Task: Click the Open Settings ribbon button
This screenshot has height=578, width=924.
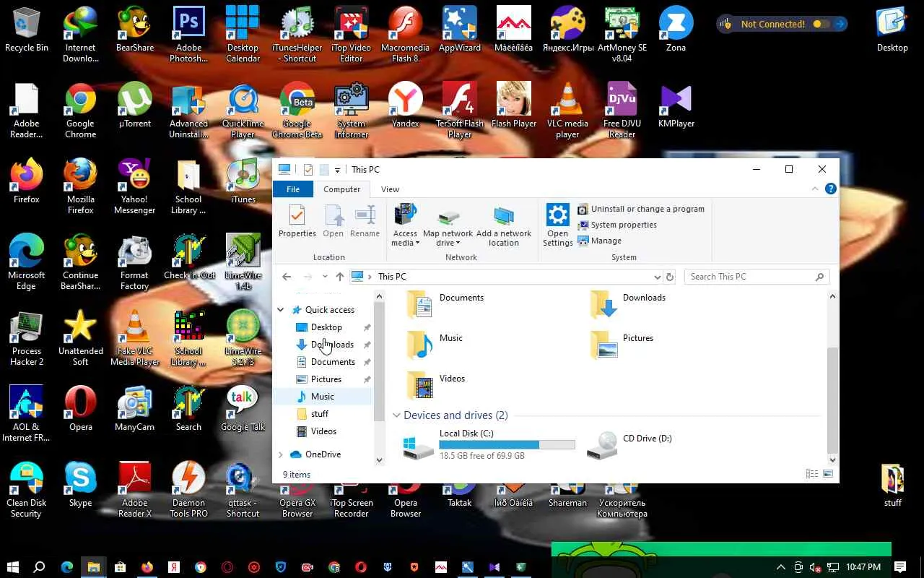Action: tap(557, 225)
